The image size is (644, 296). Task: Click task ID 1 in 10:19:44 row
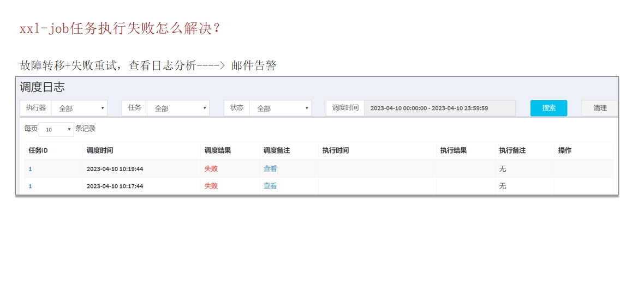[31, 169]
